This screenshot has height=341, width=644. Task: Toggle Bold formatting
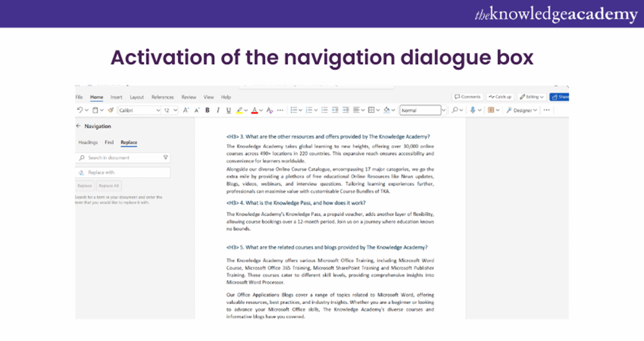click(207, 110)
